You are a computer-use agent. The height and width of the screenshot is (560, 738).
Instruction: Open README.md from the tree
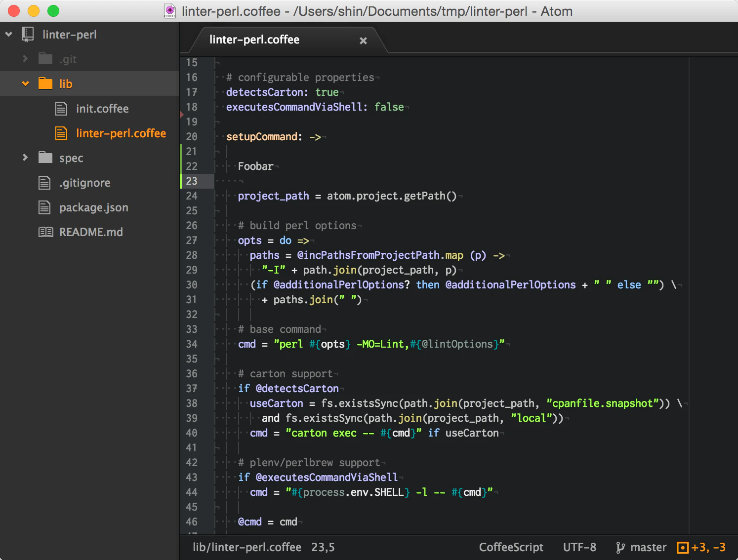pos(91,232)
